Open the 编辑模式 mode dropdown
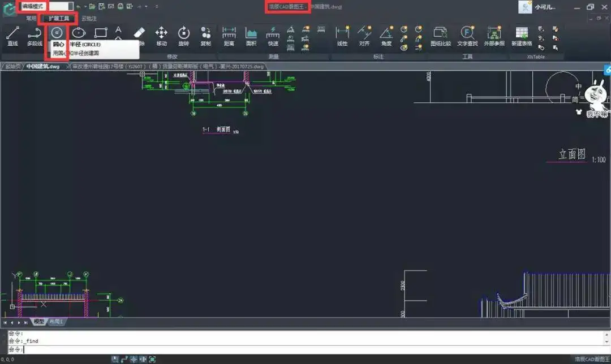Image resolution: width=611 pixels, height=364 pixels. click(x=47, y=7)
